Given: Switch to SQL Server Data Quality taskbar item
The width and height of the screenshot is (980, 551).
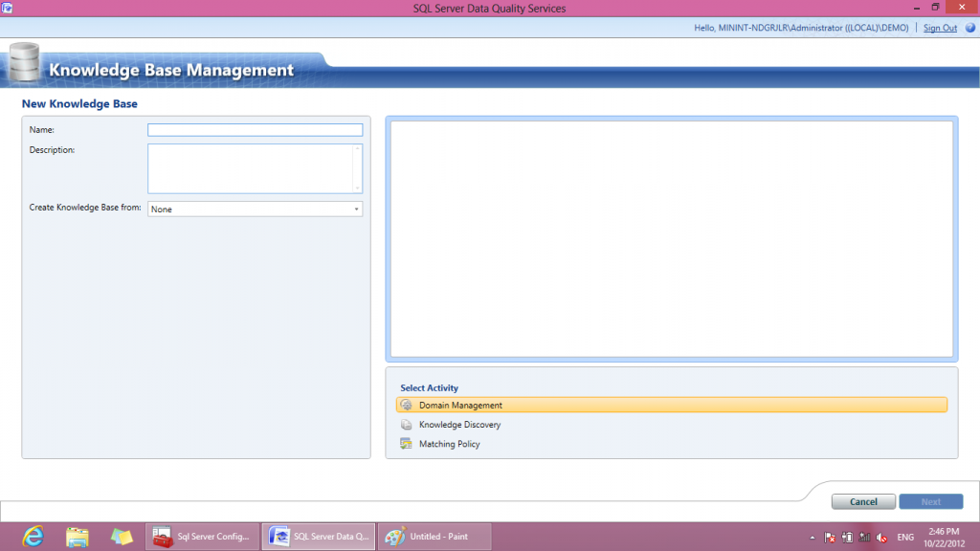Looking at the screenshot, I should tap(319, 537).
